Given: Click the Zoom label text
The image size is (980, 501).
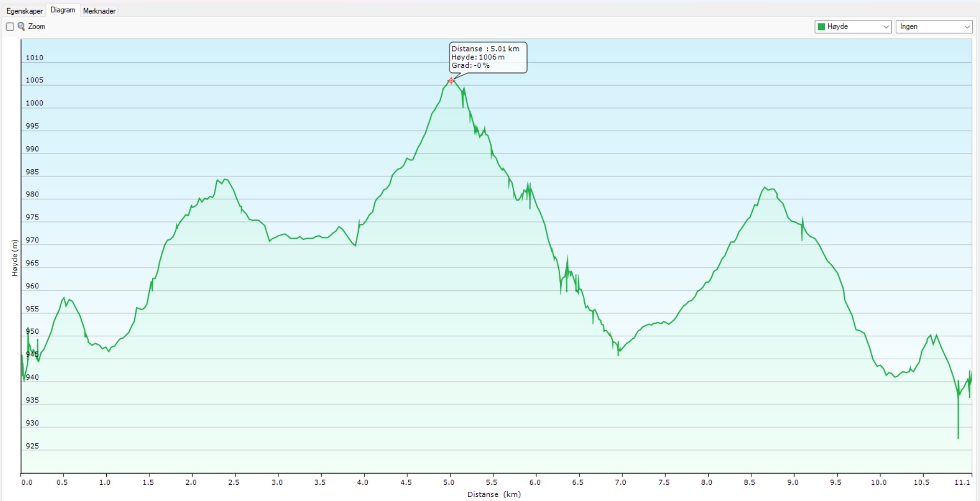Looking at the screenshot, I should [x=37, y=27].
